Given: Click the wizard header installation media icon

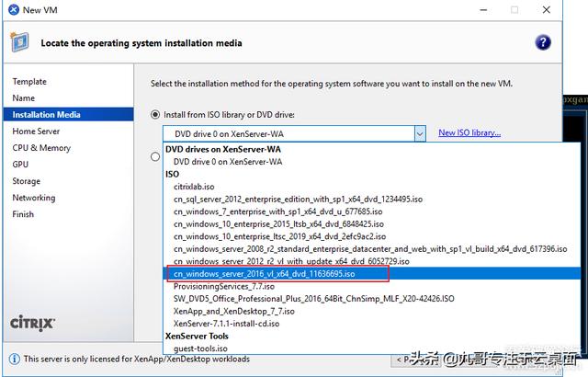Looking at the screenshot, I should 18,42.
